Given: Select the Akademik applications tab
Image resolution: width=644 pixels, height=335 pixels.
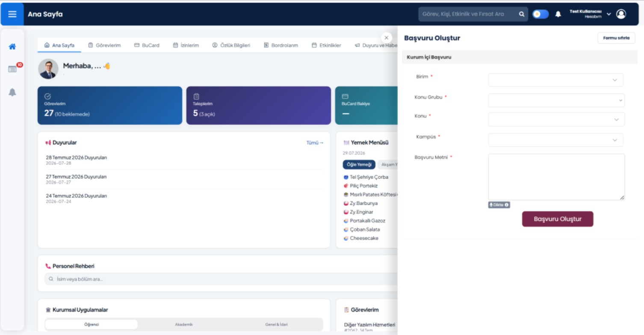Looking at the screenshot, I should click(184, 324).
